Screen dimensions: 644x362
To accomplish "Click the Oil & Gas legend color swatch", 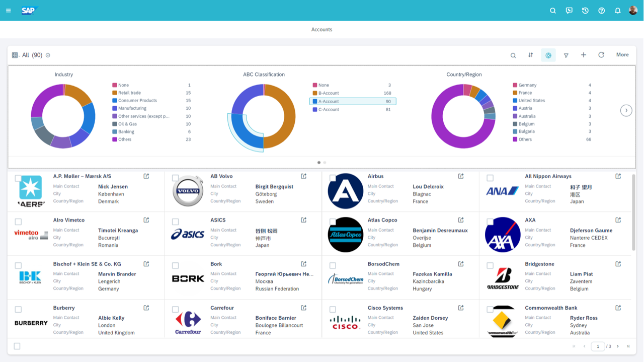I will 115,124.
